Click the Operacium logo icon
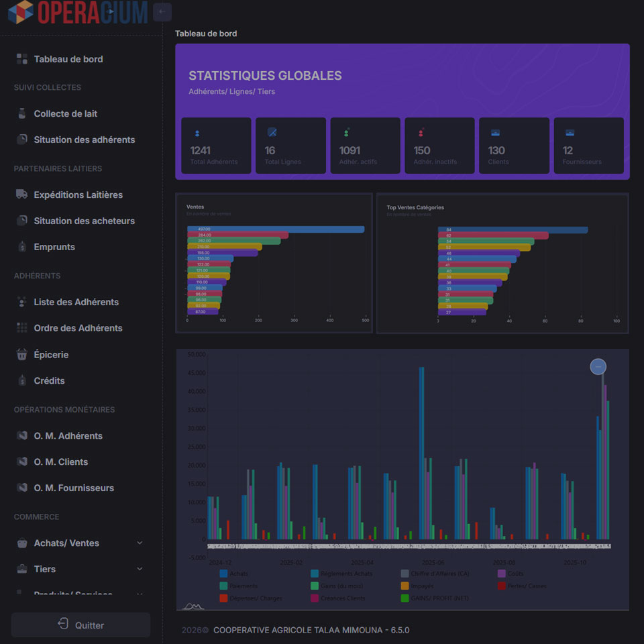The width and height of the screenshot is (644, 644). pyautogui.click(x=20, y=12)
